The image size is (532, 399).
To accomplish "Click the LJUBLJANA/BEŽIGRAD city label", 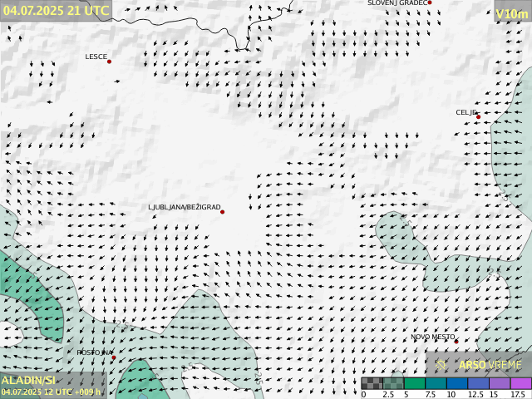I will pos(185,207).
